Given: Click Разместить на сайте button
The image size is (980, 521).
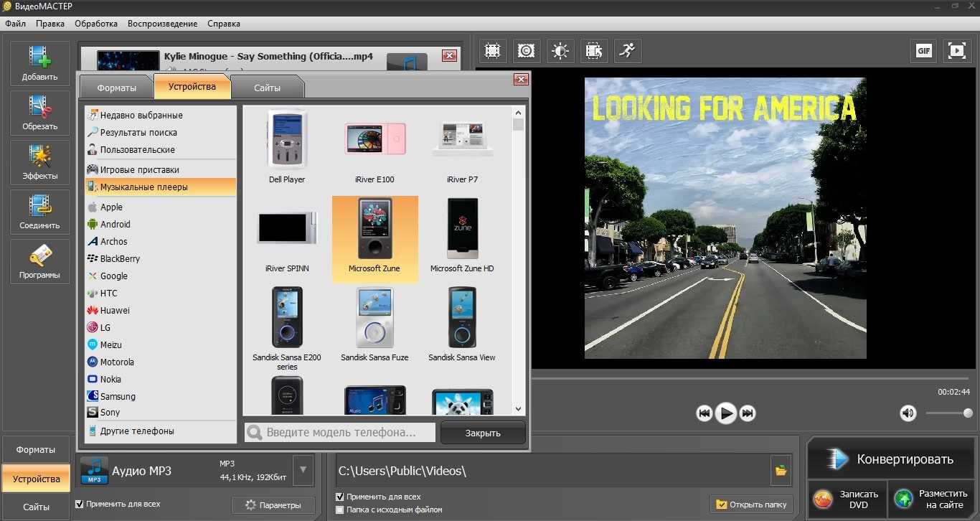Looking at the screenshot, I should click(x=931, y=499).
